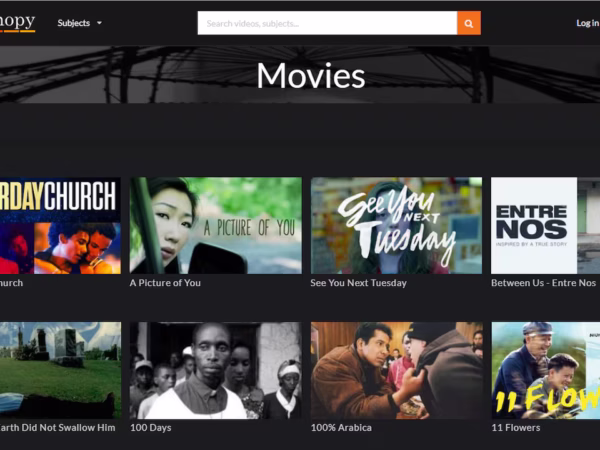Open the A Picture of You thumbnail

[x=215, y=225]
